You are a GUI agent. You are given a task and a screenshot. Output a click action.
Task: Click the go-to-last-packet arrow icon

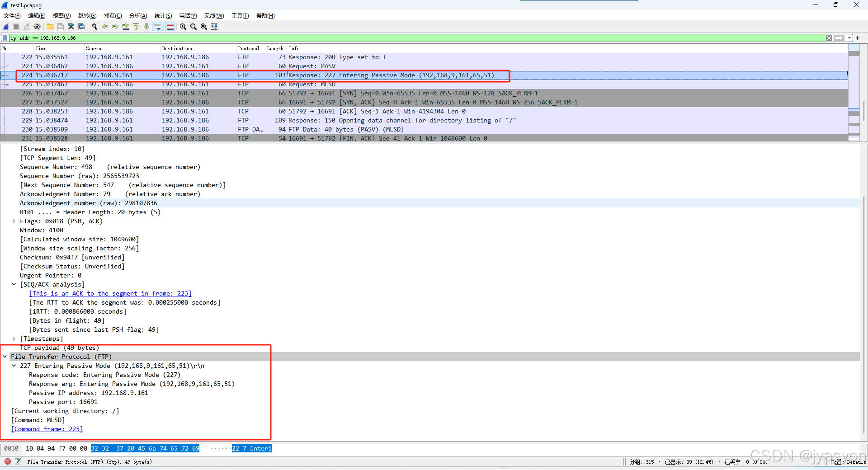click(x=146, y=27)
